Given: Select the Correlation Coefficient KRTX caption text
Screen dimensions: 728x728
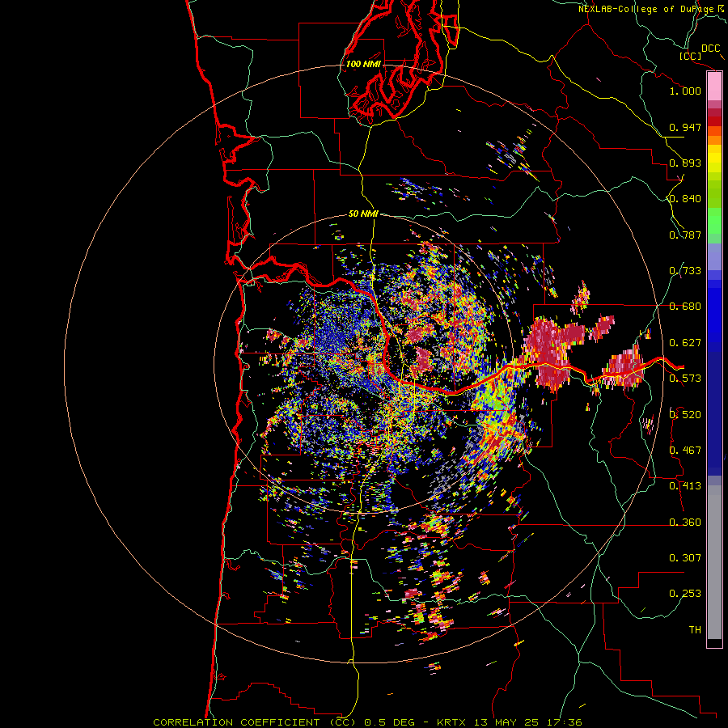Looking at the screenshot, I should pos(367,722).
